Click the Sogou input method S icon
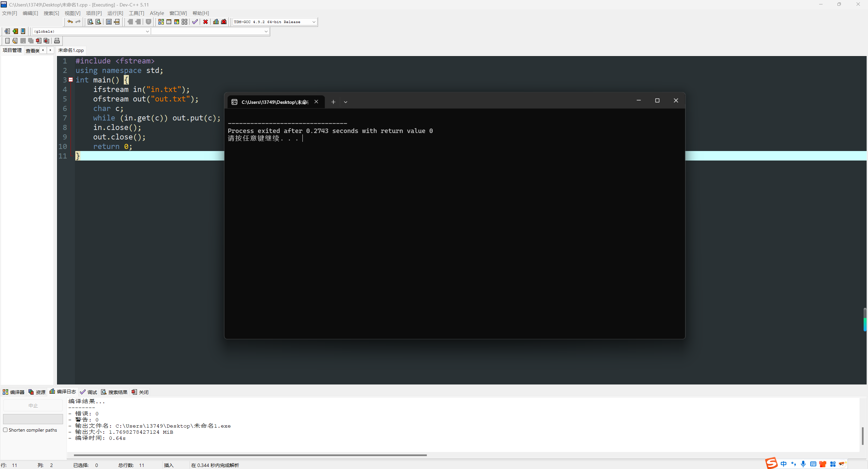The image size is (868, 469). click(771, 463)
